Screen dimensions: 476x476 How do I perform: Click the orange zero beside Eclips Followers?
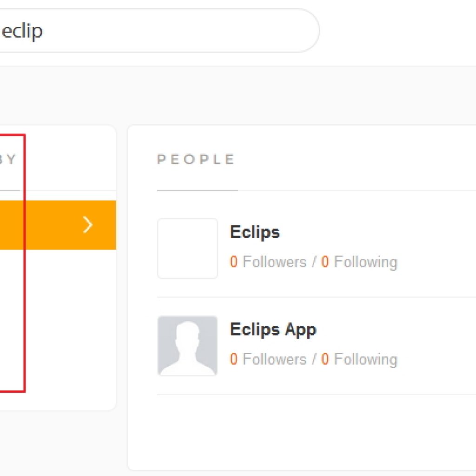(x=233, y=262)
